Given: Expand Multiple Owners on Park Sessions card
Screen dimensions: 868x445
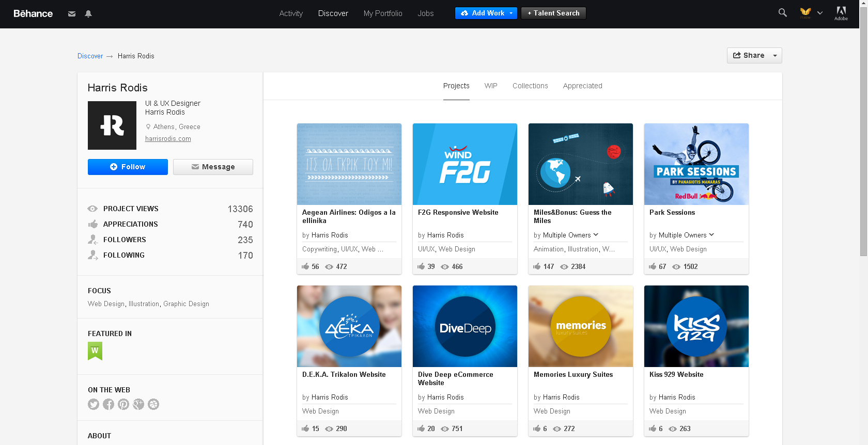Looking at the screenshot, I should pyautogui.click(x=712, y=235).
